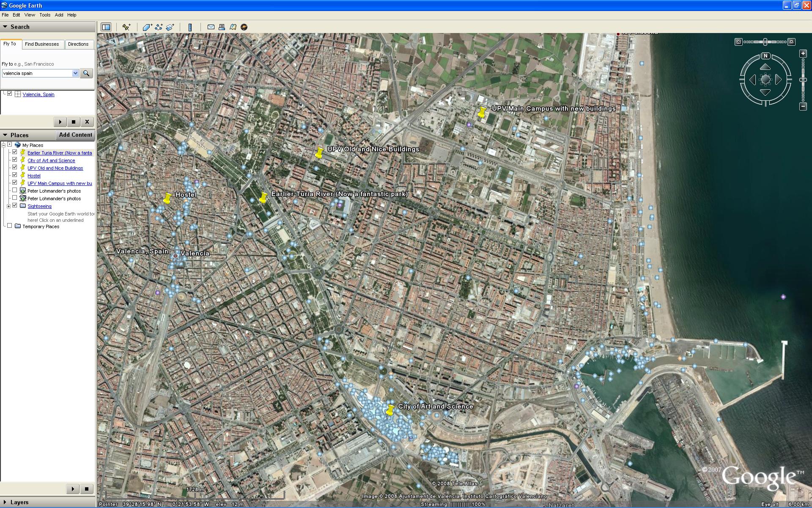812x508 pixels.
Task: Open Sightseeing folder link
Action: click(39, 206)
